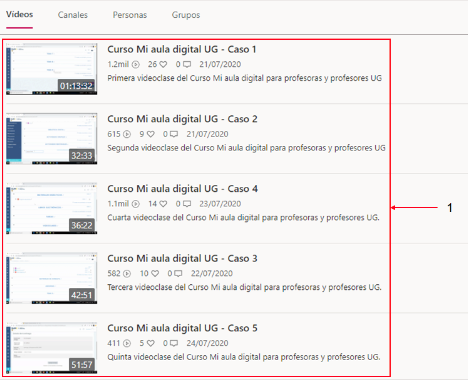Open comments icon for Caso 4 video

pyautogui.click(x=187, y=204)
